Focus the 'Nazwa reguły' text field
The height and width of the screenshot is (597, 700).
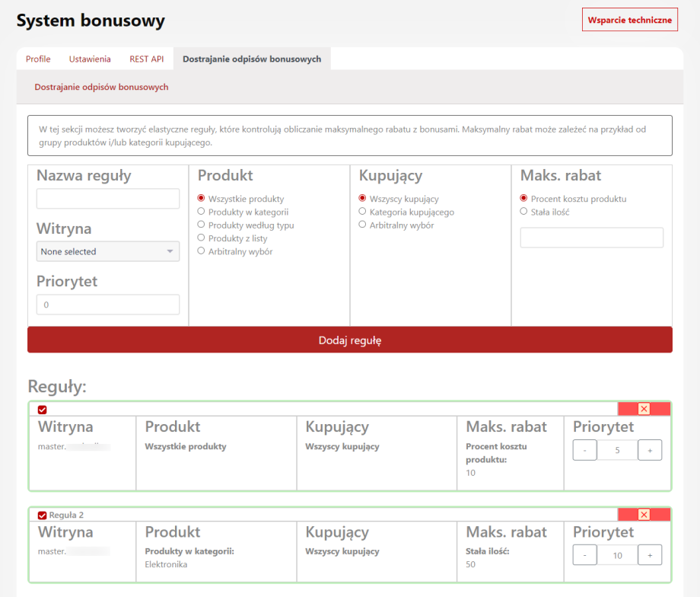point(108,200)
